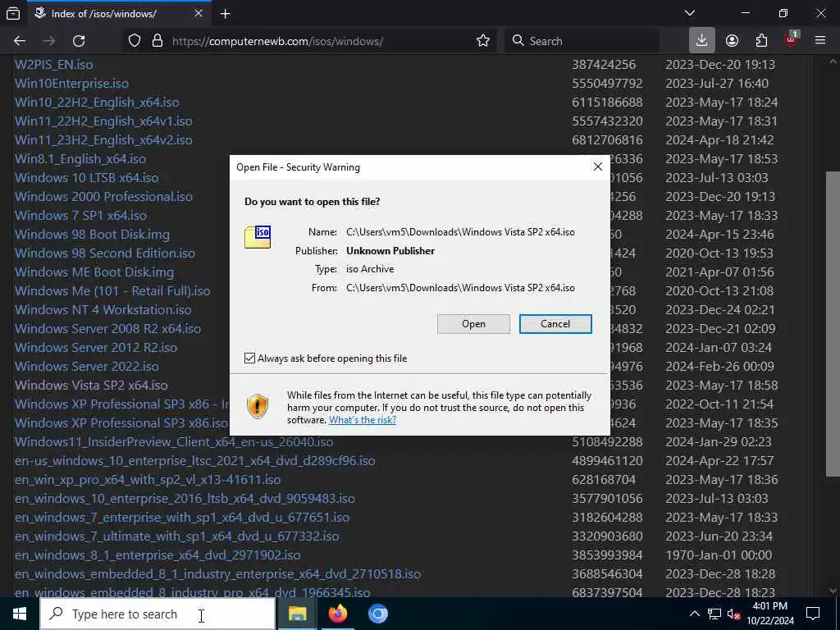This screenshot has height=630, width=840.
Task: Open Windows11_InsiderPreview_Client_x64_en-us_26040.iso link
Action: (x=174, y=441)
